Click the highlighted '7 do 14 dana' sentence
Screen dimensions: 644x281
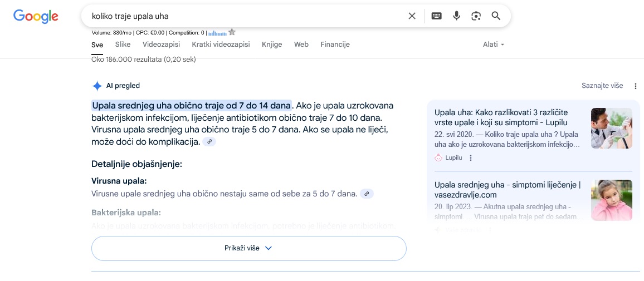click(192, 106)
